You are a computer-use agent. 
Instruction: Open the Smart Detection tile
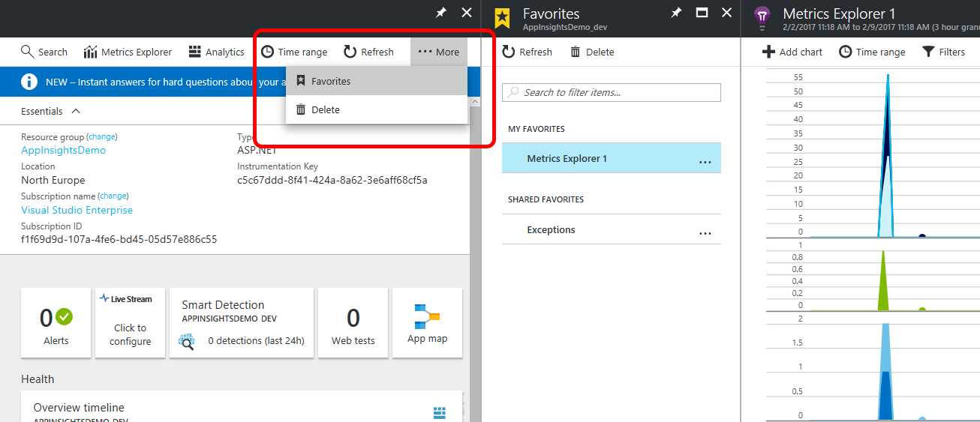pos(242,323)
